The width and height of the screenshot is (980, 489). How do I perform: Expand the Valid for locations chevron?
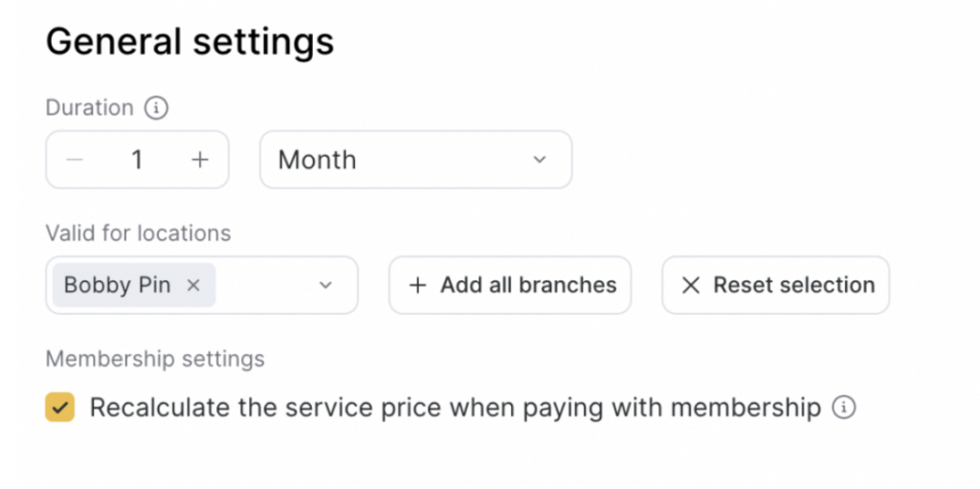(325, 285)
